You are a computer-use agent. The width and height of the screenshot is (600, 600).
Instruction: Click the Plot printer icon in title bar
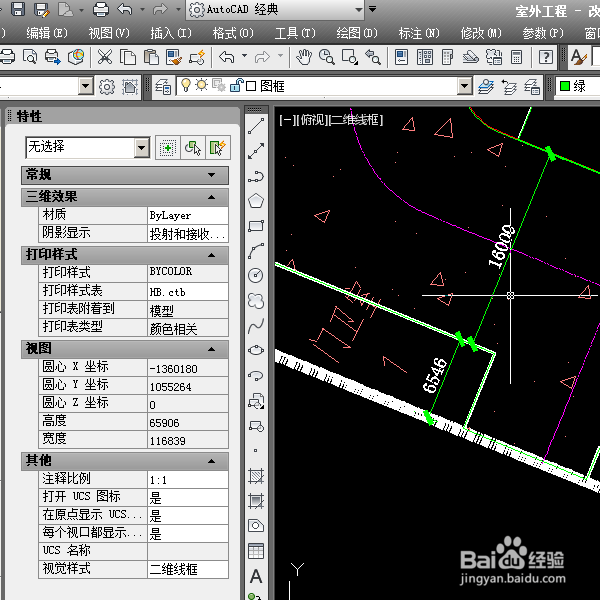[101, 9]
